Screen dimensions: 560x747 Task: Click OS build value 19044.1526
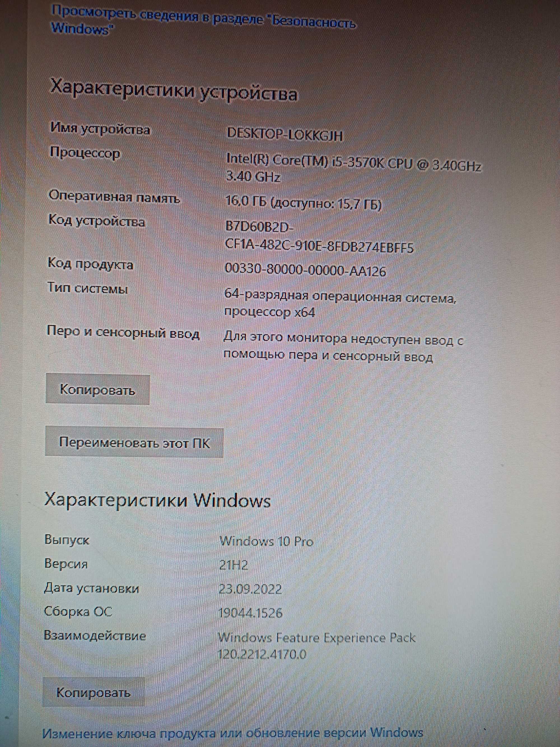coord(251,613)
